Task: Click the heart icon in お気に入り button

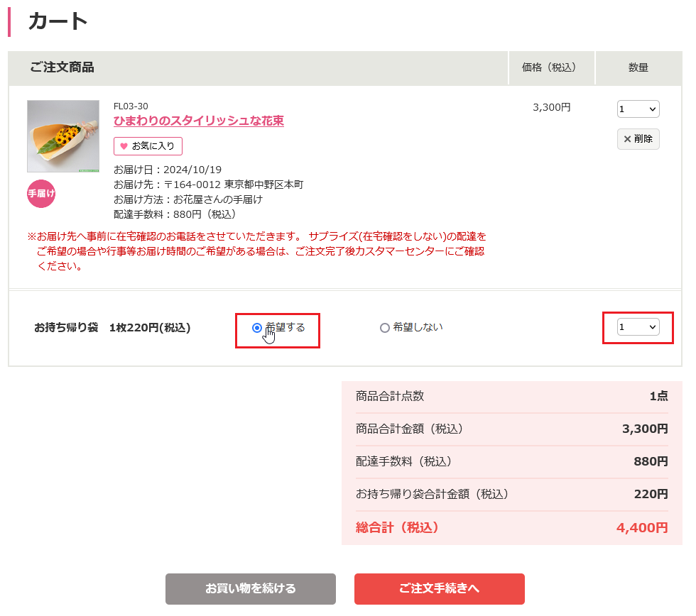Action: pyautogui.click(x=124, y=146)
